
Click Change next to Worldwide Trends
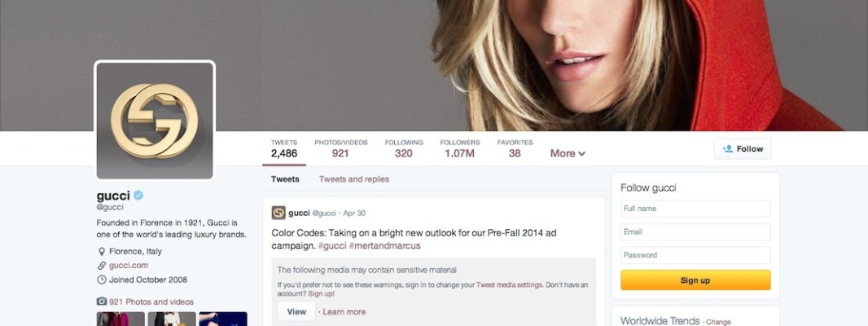click(x=718, y=322)
